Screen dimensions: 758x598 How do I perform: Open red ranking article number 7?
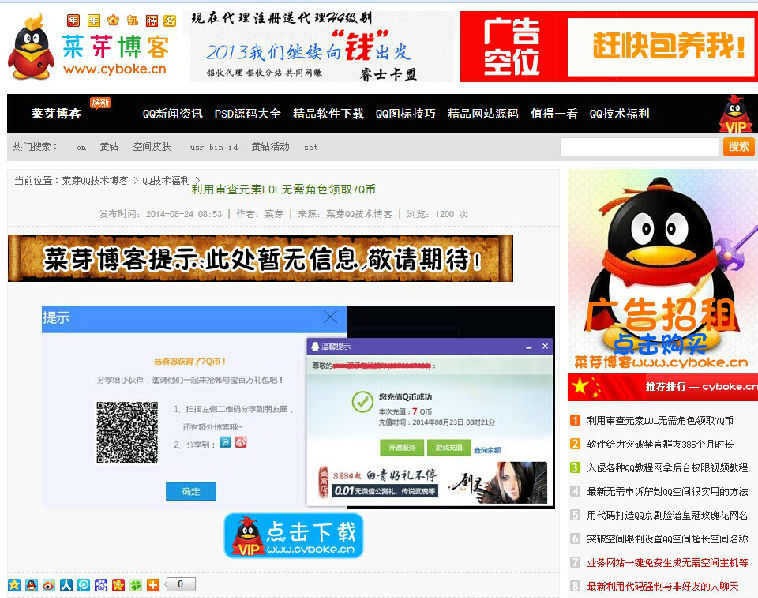[x=667, y=563]
